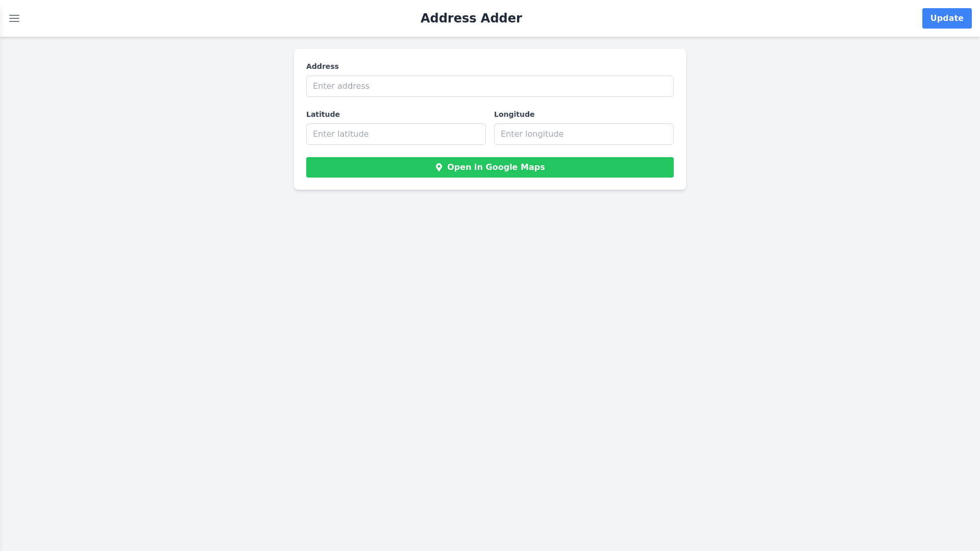Click the map pin icon
The height and width of the screenshot is (551, 980).
pos(438,167)
